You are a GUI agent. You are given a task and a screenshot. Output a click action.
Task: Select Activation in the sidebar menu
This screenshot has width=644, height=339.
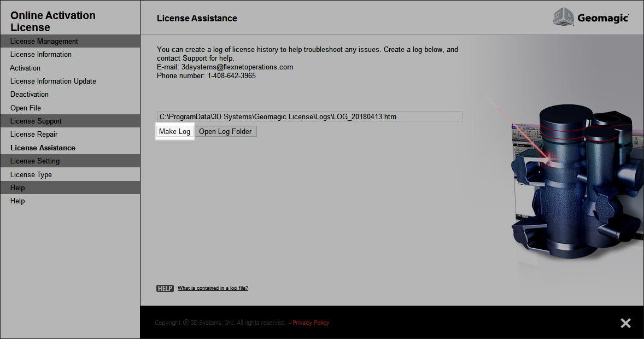[x=25, y=68]
